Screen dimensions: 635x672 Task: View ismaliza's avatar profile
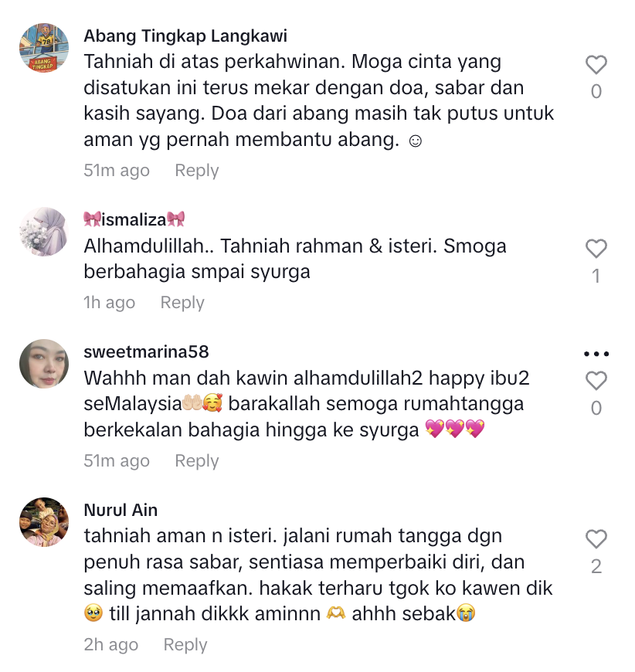pos(44,232)
